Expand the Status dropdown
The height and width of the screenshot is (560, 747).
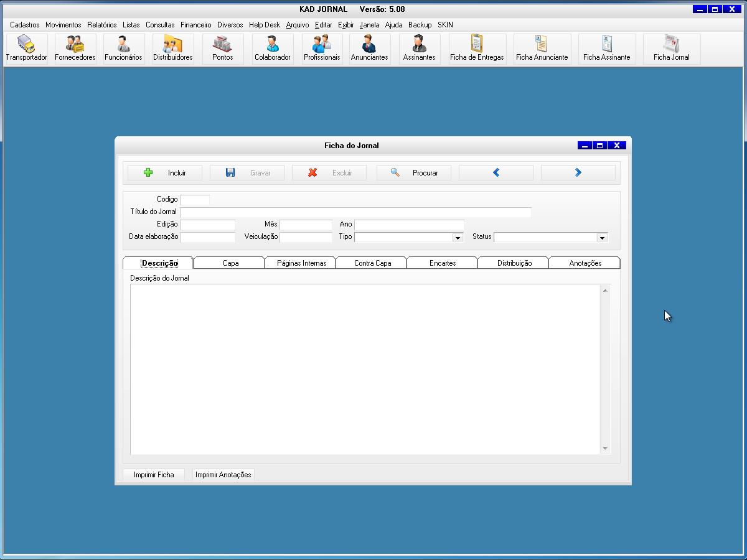(601, 238)
